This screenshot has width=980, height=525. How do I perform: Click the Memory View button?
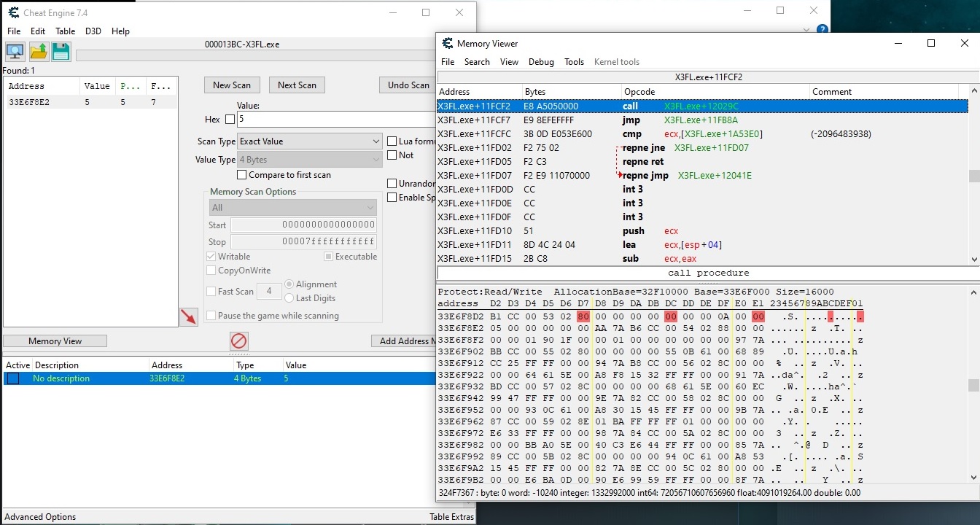click(x=55, y=341)
